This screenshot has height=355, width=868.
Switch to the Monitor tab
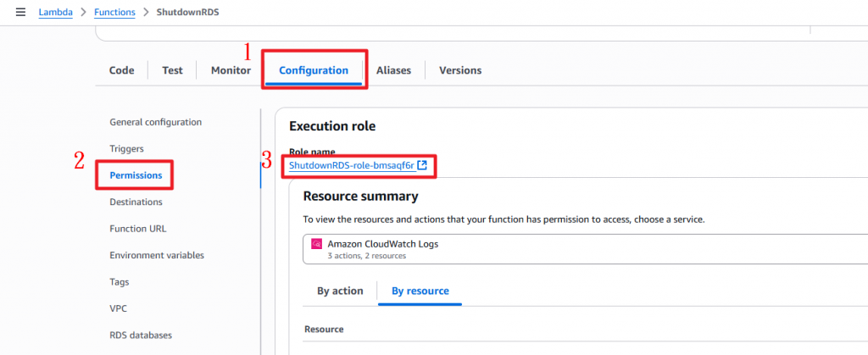231,70
